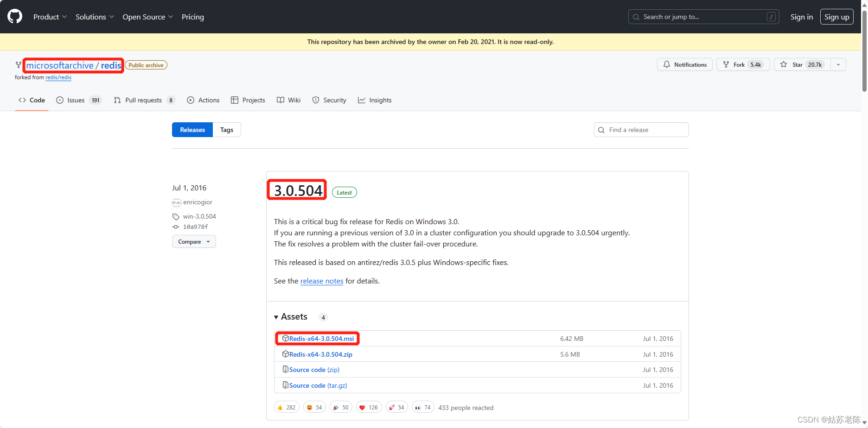Click file icon for Source code (zip)

tap(286, 369)
